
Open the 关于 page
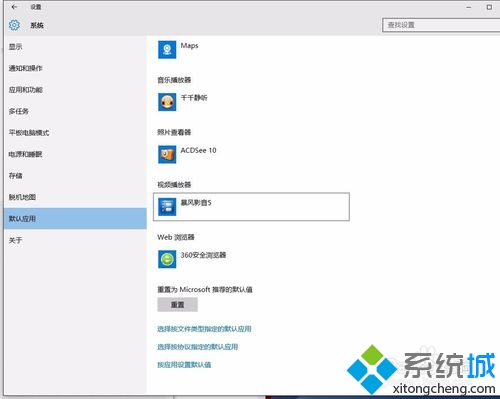coord(75,240)
